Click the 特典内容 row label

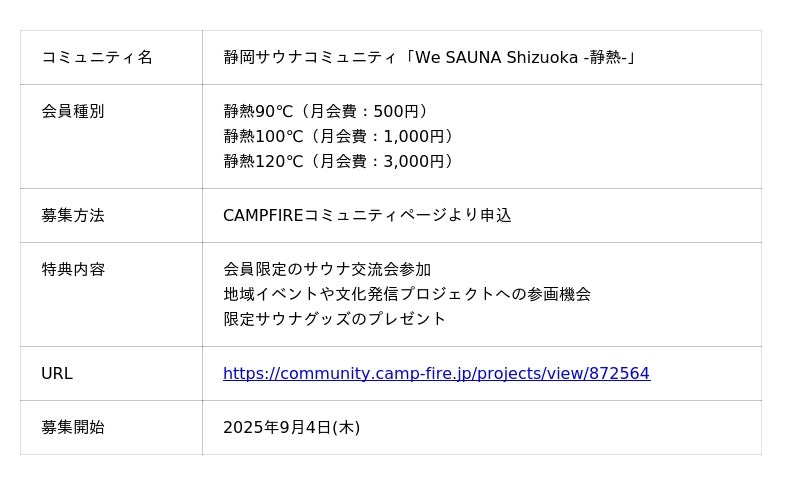(73, 270)
